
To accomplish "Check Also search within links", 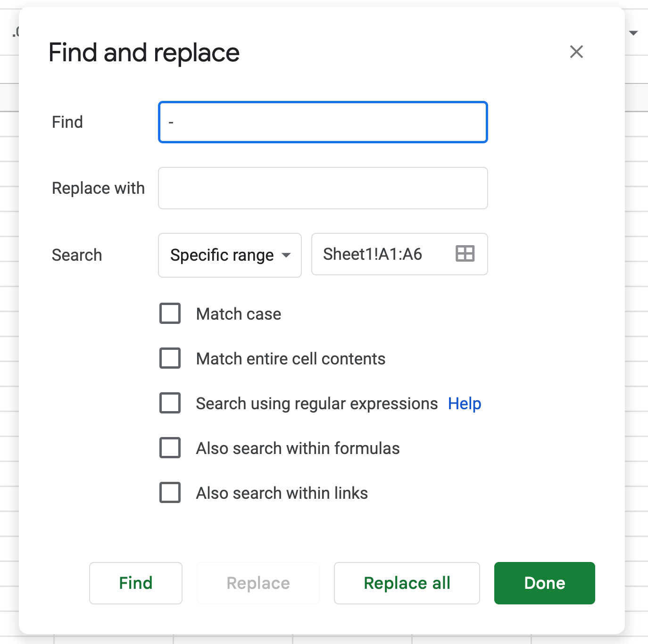I will (x=170, y=493).
